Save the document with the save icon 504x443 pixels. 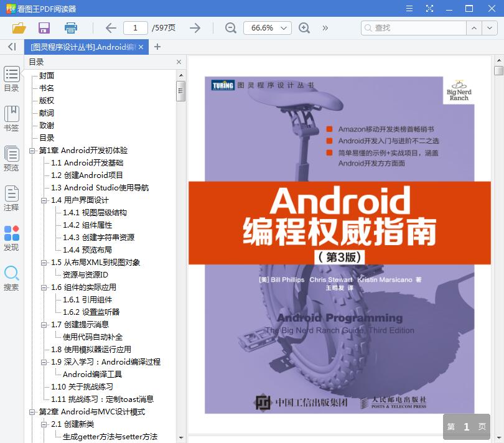click(43, 27)
